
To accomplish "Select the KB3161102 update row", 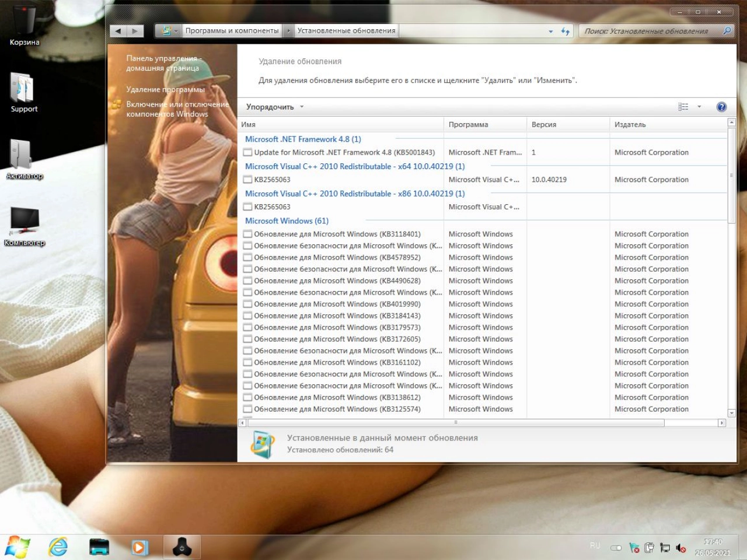I will click(482, 363).
